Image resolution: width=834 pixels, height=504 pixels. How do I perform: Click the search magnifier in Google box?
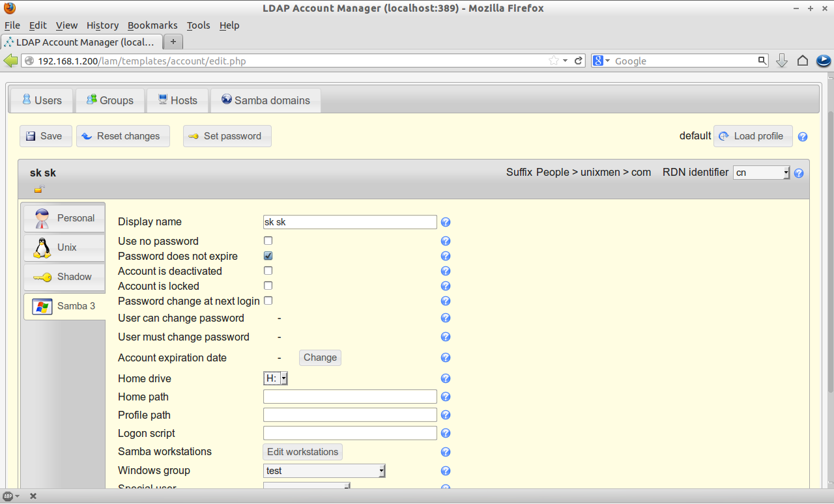(762, 61)
